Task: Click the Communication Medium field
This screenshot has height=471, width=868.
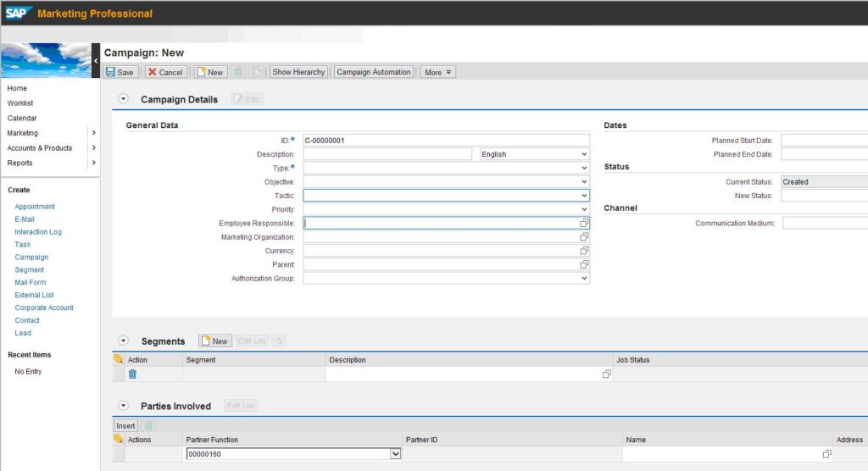Action: [x=826, y=223]
